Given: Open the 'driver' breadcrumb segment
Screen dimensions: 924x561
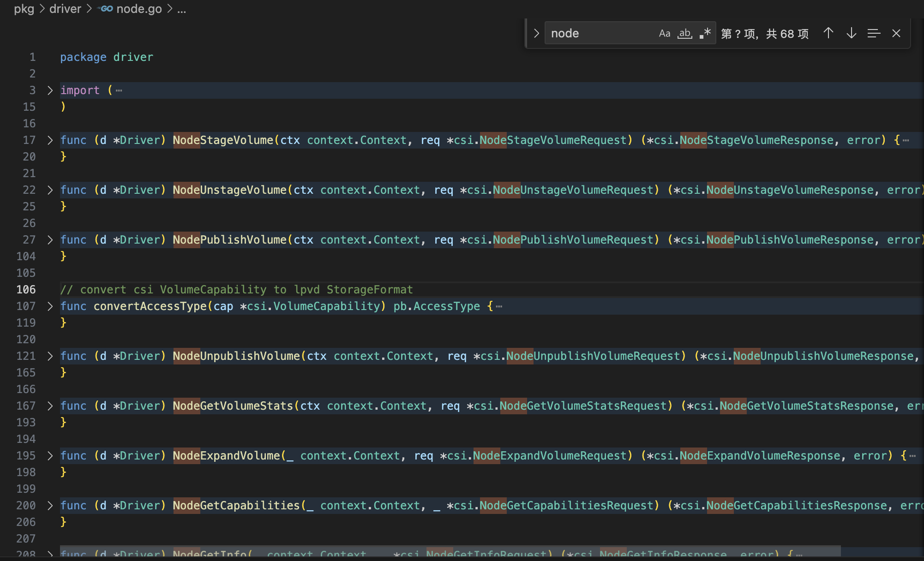Looking at the screenshot, I should [65, 9].
